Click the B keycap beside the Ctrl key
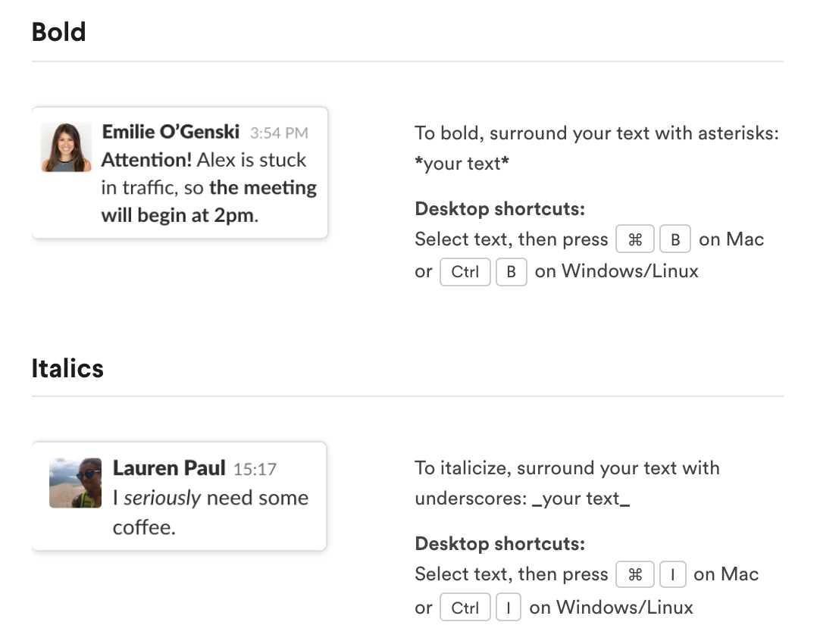 (511, 272)
